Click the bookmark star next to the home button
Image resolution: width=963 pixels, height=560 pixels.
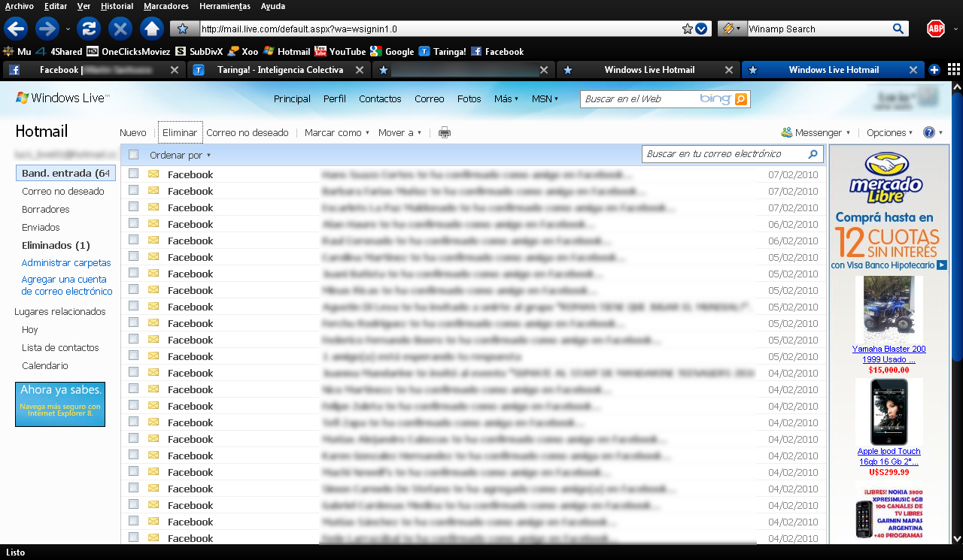pos(183,29)
